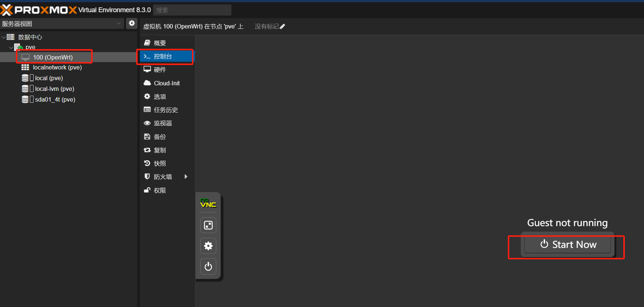This screenshot has height=307, width=644.
Task: Click the VM 100 monitor icon
Action: [25, 57]
